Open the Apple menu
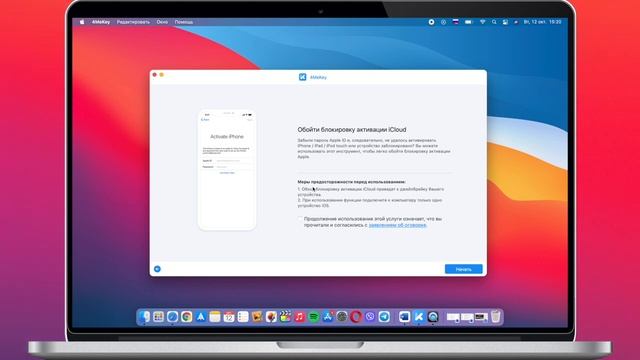 [x=82, y=22]
